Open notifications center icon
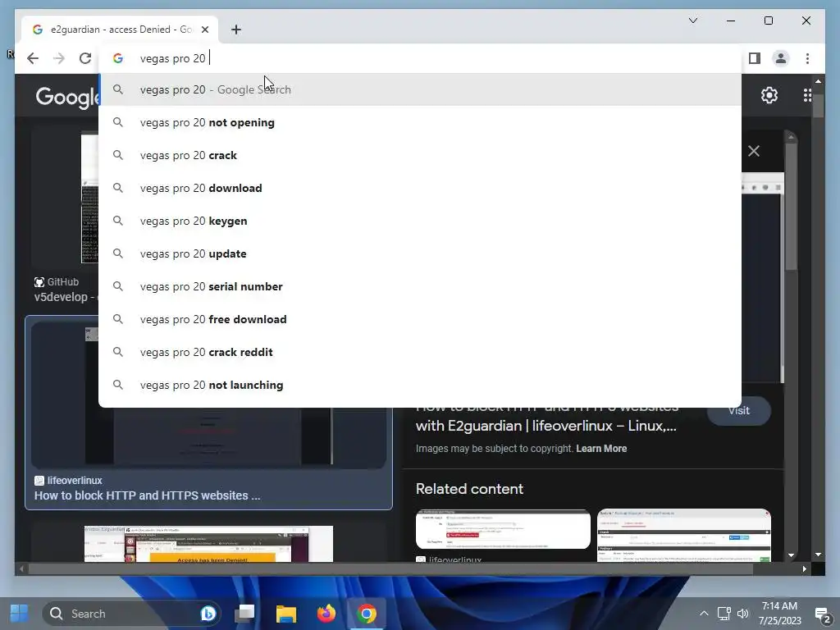The height and width of the screenshot is (630, 840). tap(822, 614)
